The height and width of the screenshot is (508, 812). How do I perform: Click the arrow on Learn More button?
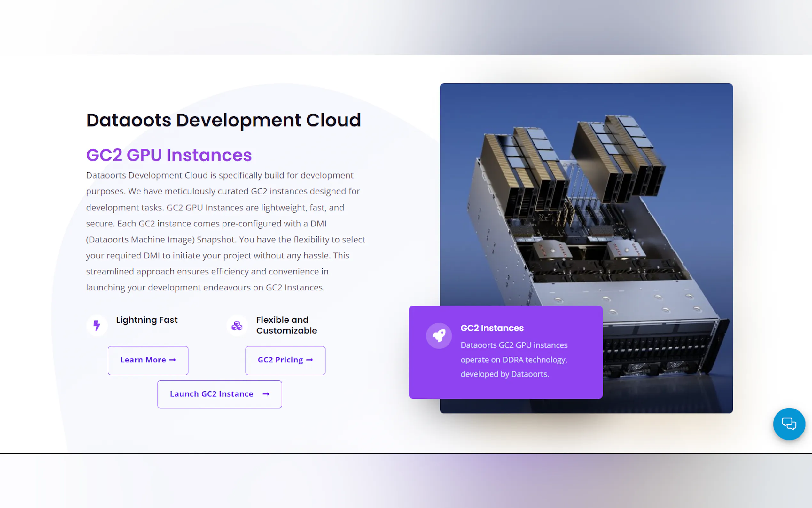click(173, 360)
